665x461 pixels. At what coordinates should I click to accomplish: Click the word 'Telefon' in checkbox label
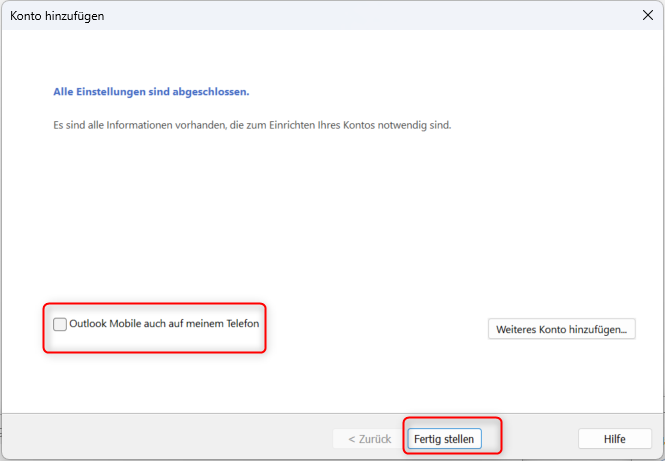point(253,324)
